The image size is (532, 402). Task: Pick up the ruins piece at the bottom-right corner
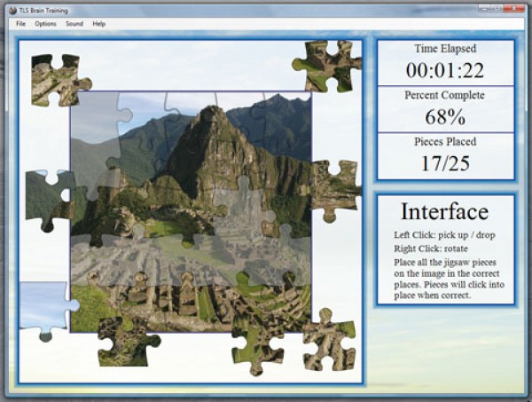tap(329, 343)
